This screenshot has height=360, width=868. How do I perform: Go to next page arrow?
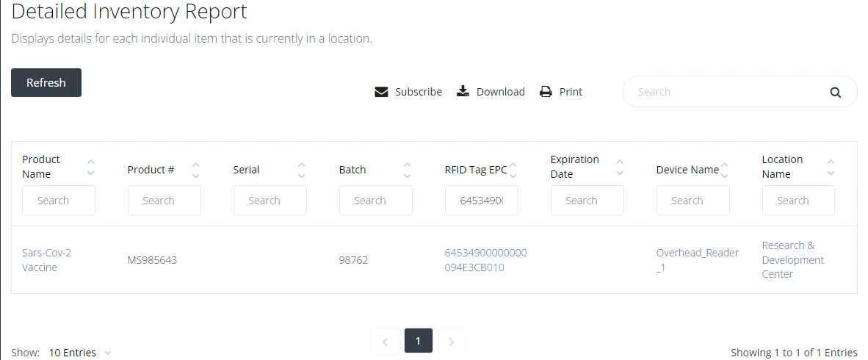452,342
